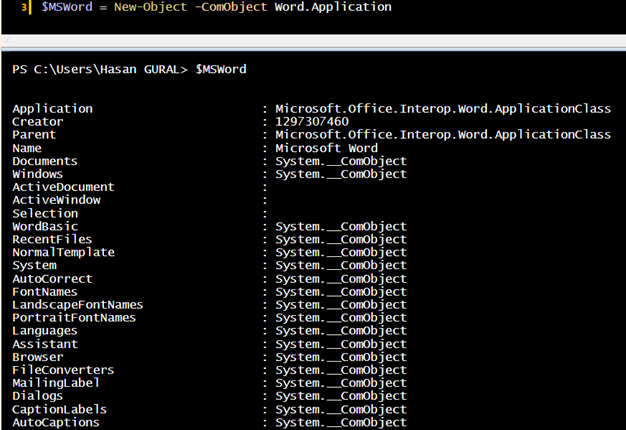Click the NormalTemplate System.__ComObject value
This screenshot has width=626, height=430.
coord(341,253)
